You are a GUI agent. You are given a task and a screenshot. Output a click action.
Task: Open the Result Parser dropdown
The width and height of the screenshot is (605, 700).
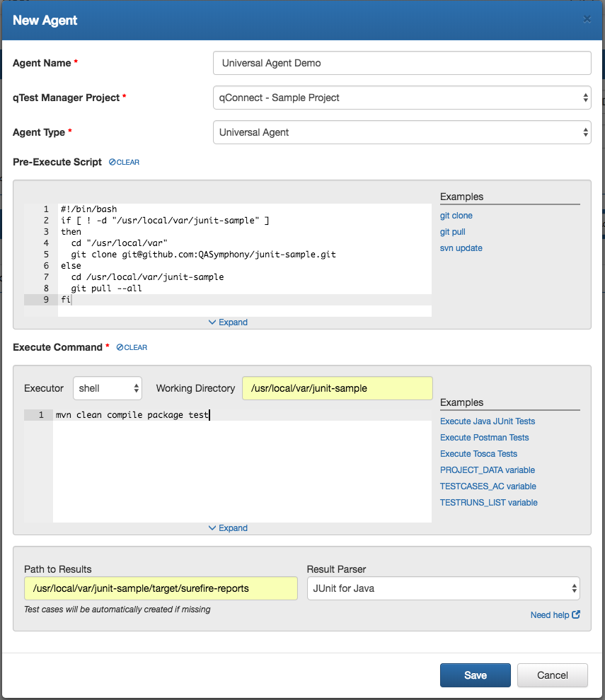click(443, 588)
